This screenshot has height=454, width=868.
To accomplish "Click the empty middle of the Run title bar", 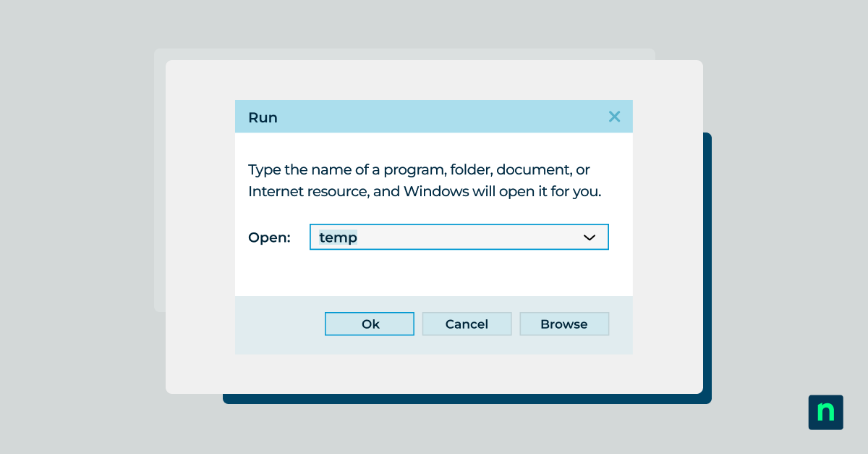I will click(434, 117).
